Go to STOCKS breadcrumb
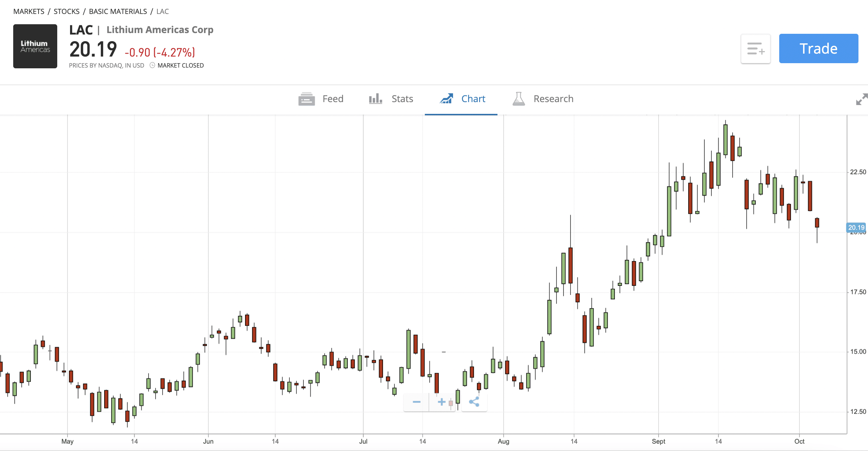 pos(66,11)
